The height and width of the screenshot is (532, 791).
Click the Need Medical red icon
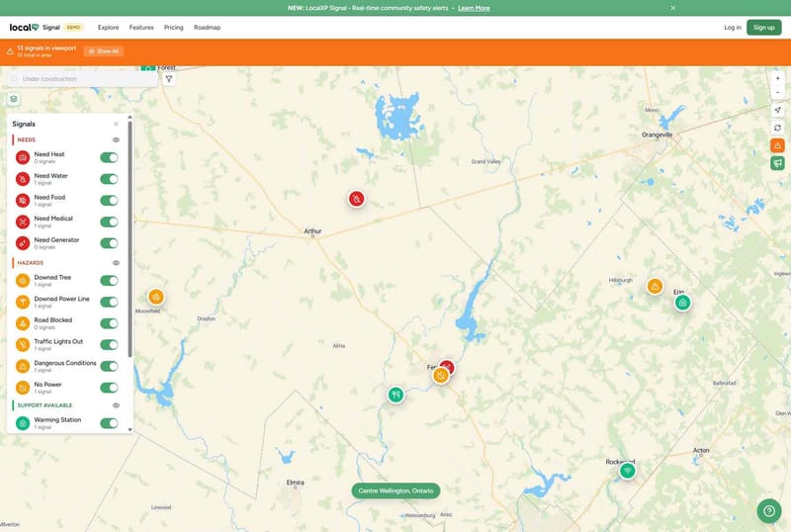coord(23,222)
